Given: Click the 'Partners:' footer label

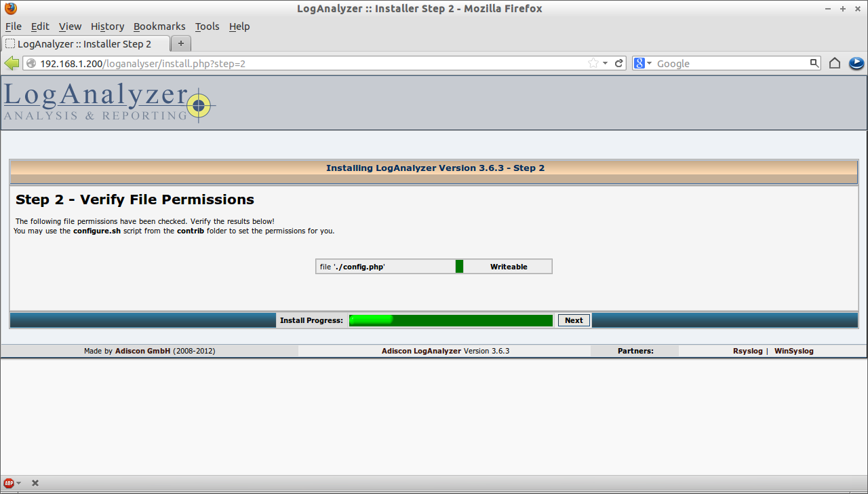Looking at the screenshot, I should 635,351.
